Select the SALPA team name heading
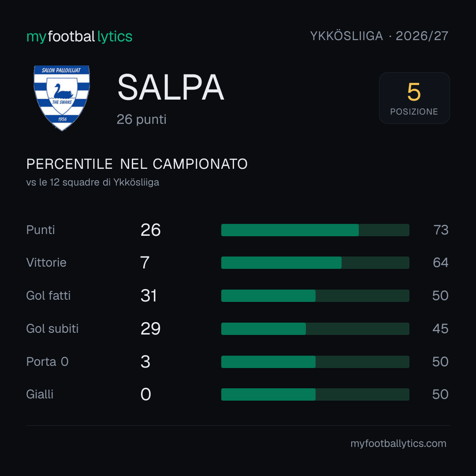This screenshot has height=476, width=476. point(171,88)
